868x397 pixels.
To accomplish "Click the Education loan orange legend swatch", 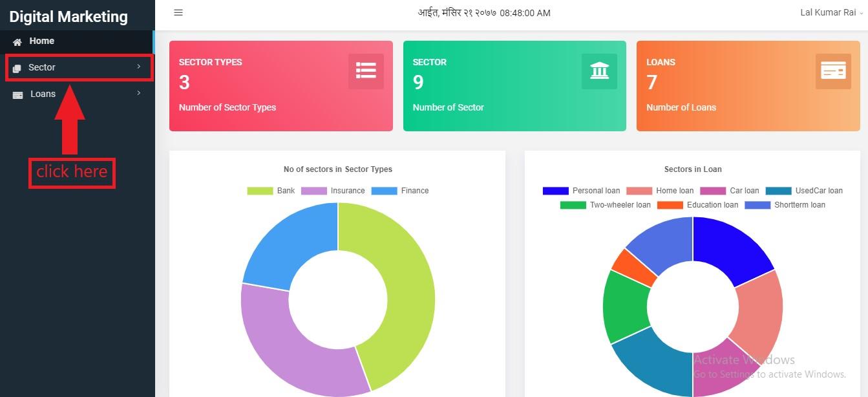I will [670, 205].
